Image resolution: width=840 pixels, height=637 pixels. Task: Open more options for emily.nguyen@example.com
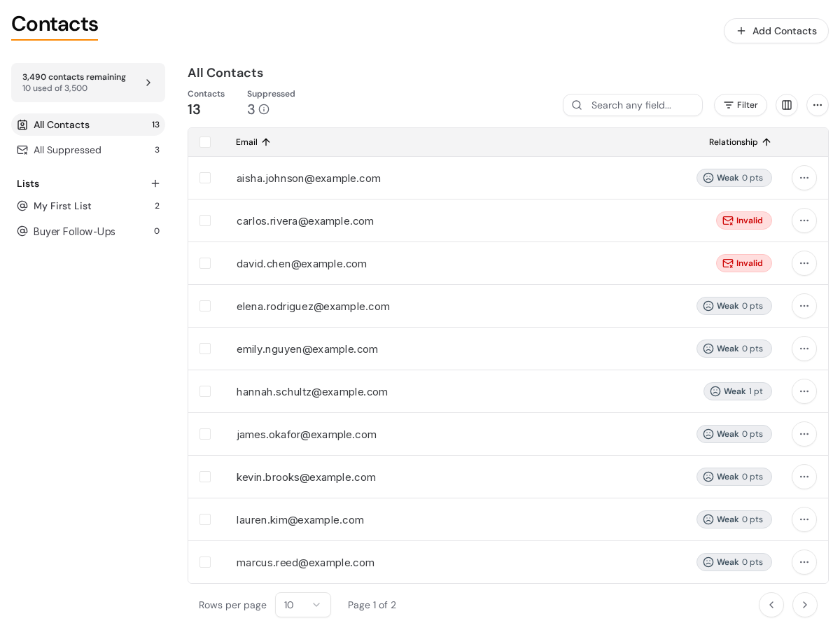[x=804, y=349]
